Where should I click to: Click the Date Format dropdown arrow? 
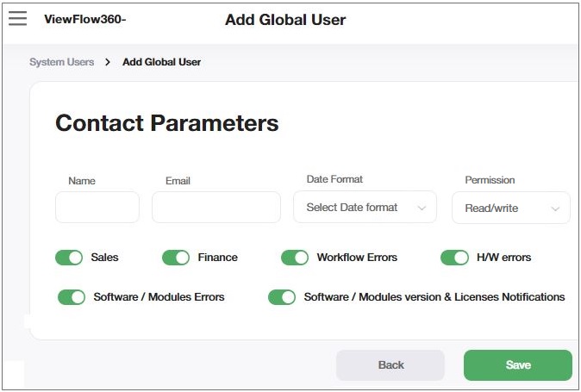pyautogui.click(x=422, y=208)
